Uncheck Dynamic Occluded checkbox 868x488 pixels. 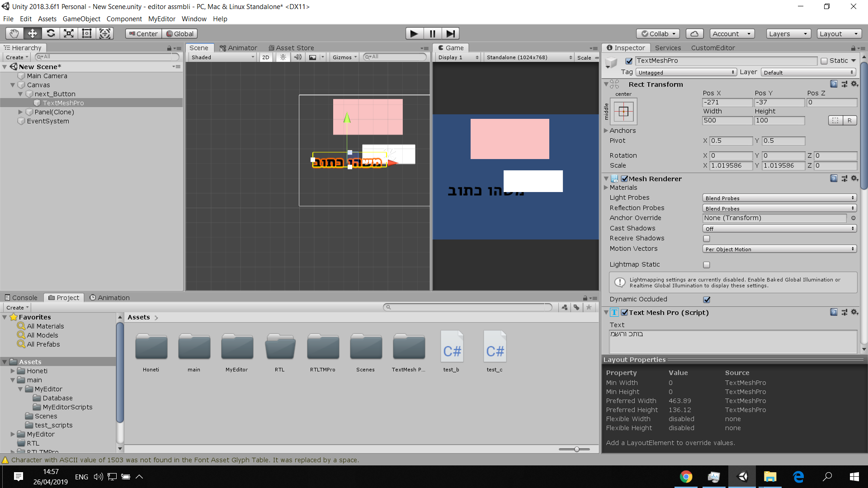(707, 300)
